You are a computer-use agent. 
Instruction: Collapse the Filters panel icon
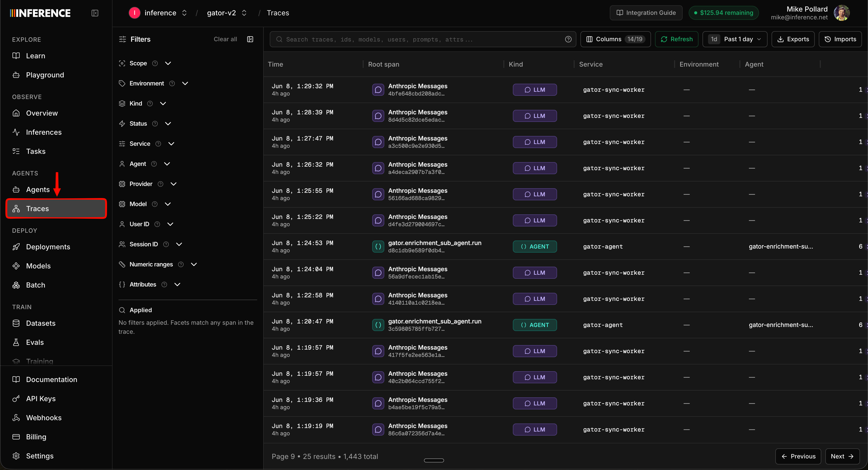pos(250,39)
